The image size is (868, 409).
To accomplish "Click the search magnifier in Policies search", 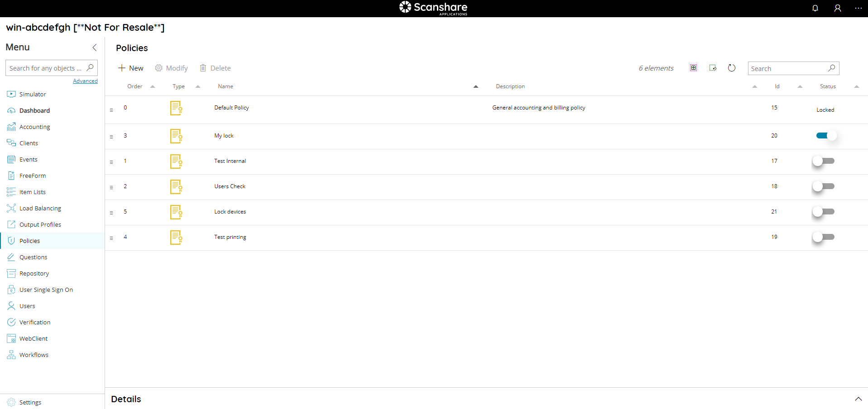I will pyautogui.click(x=832, y=68).
